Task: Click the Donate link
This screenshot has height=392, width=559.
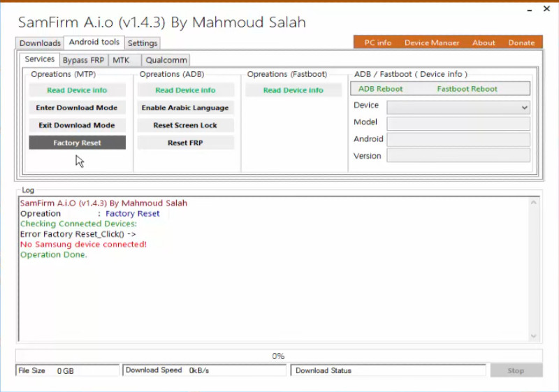Action: [521, 43]
